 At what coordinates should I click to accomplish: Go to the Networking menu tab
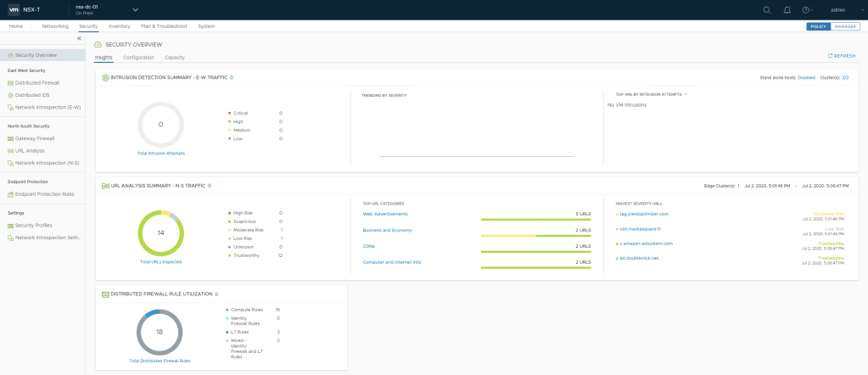tap(55, 26)
